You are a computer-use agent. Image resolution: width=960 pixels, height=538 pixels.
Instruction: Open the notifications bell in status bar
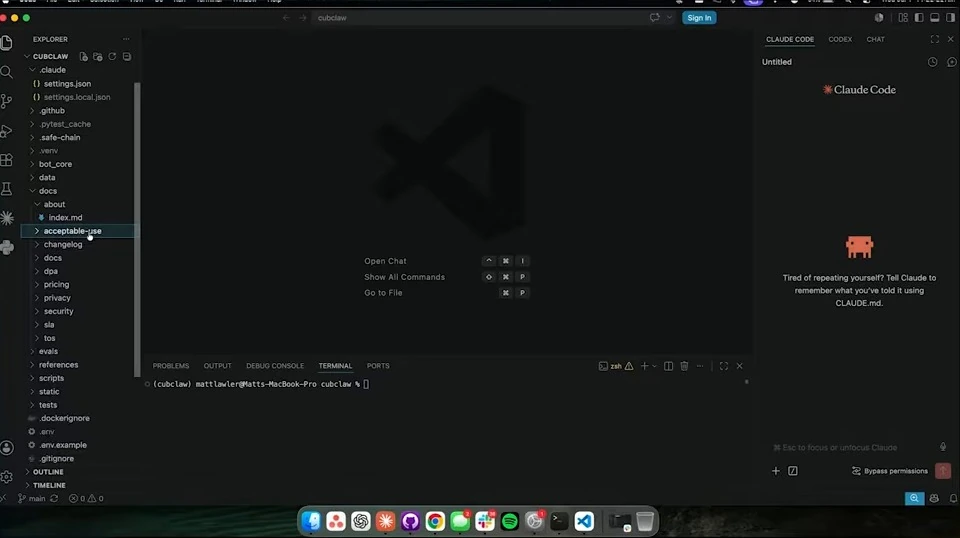[x=953, y=498]
